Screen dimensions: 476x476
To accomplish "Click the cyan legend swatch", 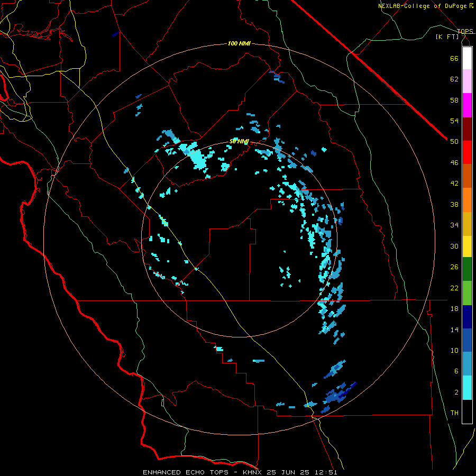I will 467,388.
